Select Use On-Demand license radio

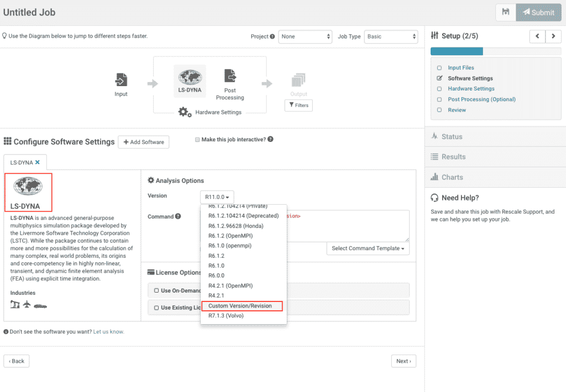point(156,290)
